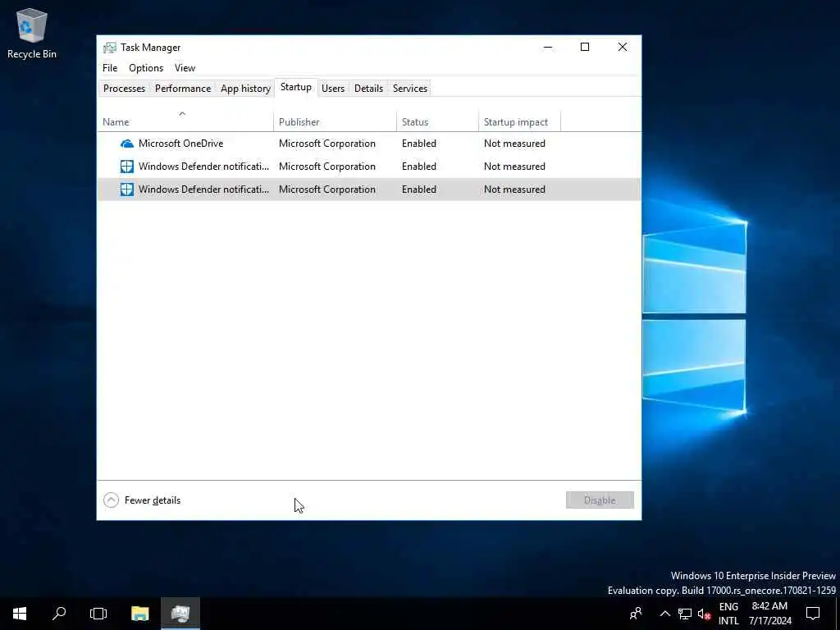
Task: Click the Task Manager title bar icon
Action: [x=109, y=48]
